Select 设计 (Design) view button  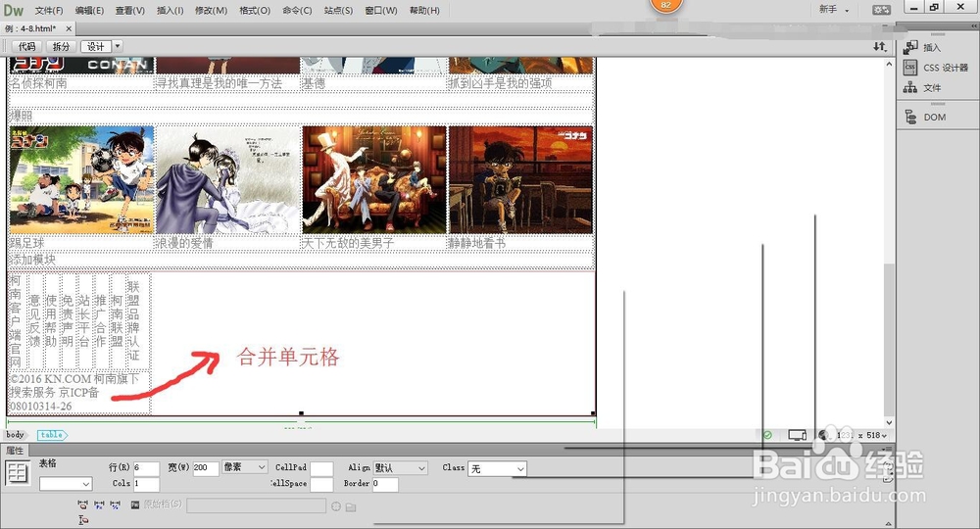pos(96,46)
